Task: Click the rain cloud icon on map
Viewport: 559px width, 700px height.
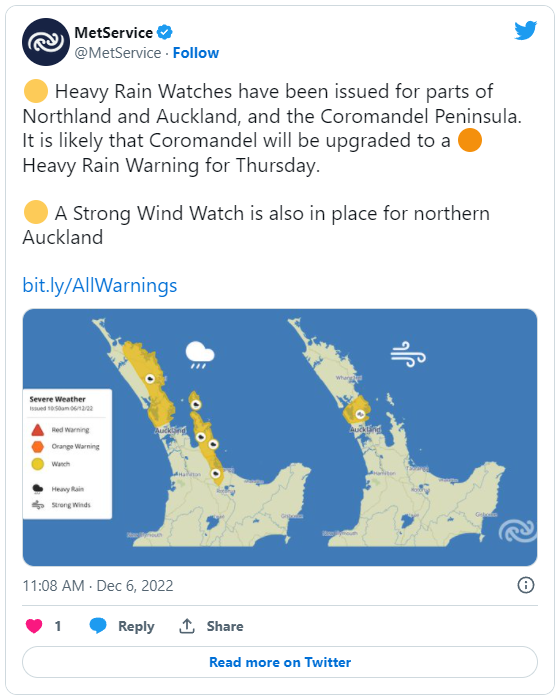Action: (x=200, y=355)
